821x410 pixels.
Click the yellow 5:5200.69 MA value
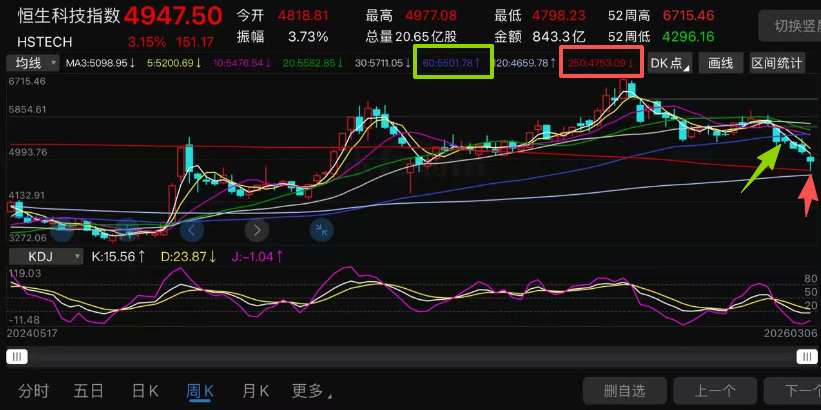(x=175, y=64)
